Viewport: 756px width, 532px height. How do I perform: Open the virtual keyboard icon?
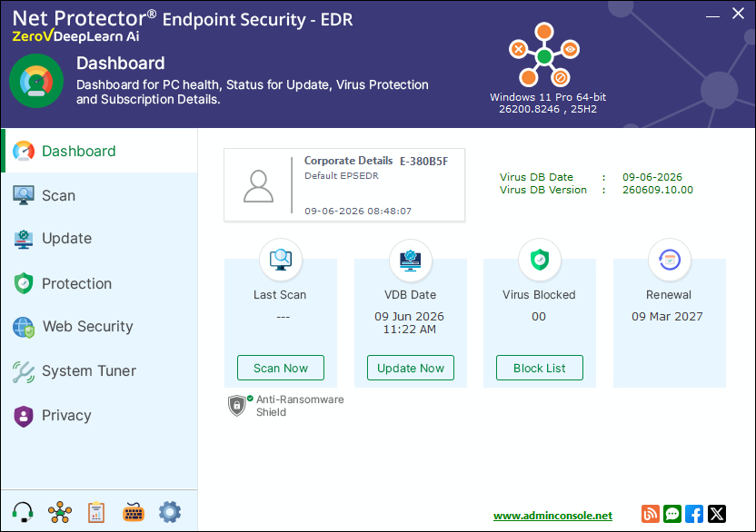(133, 512)
